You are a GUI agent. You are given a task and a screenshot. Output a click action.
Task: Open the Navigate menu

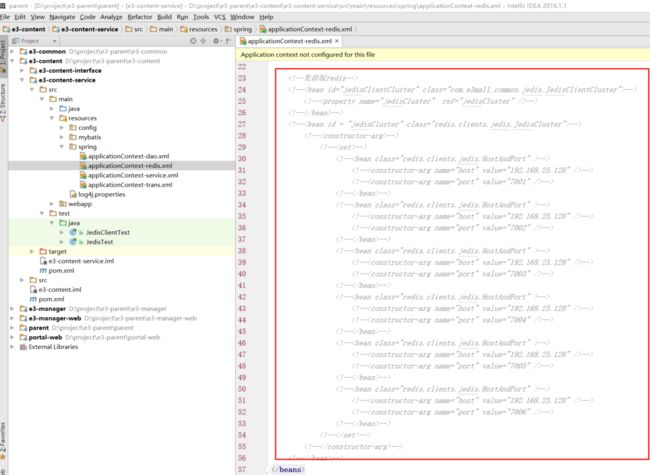click(62, 17)
